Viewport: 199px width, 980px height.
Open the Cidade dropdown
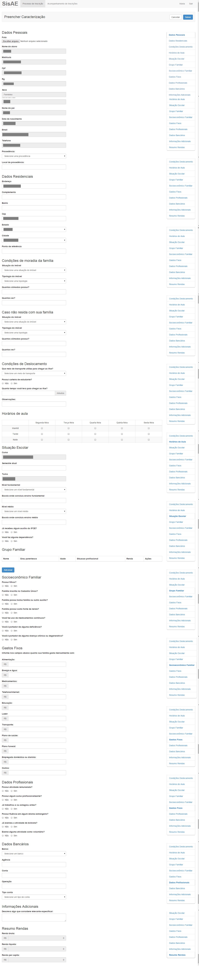point(34,240)
